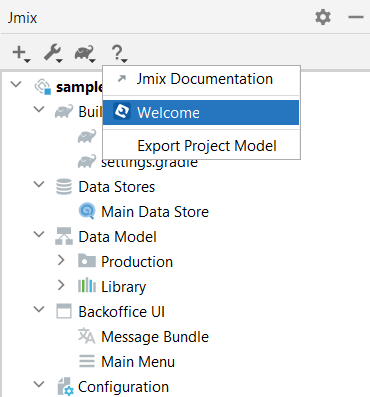Select Main Data Store in tree
Image resolution: width=370 pixels, height=397 pixels.
[155, 212]
